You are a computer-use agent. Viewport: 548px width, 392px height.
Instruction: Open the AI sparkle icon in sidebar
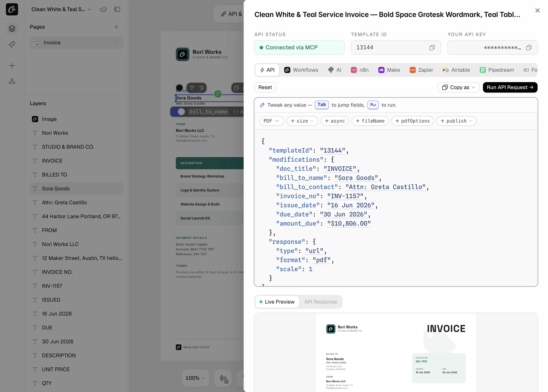(12, 44)
